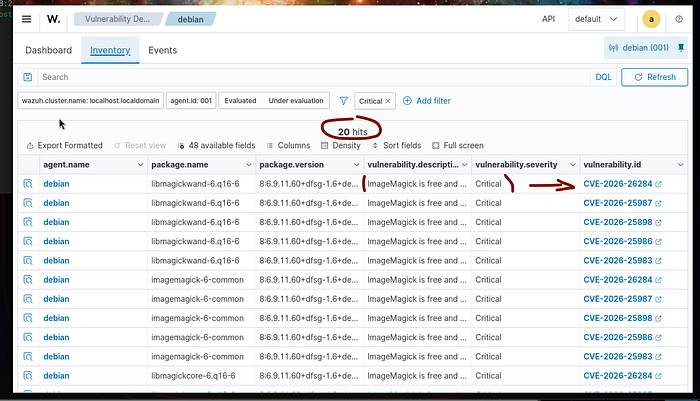This screenshot has height=401, width=700.
Task: Open the default tenant dropdown
Action: pyautogui.click(x=596, y=19)
